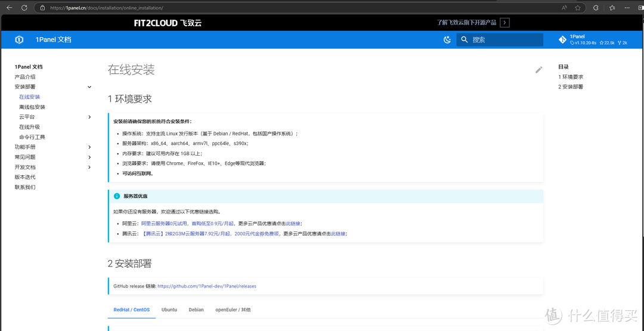The width and height of the screenshot is (644, 331).
Task: Expand the 云平台 sidebar section
Action: click(89, 117)
